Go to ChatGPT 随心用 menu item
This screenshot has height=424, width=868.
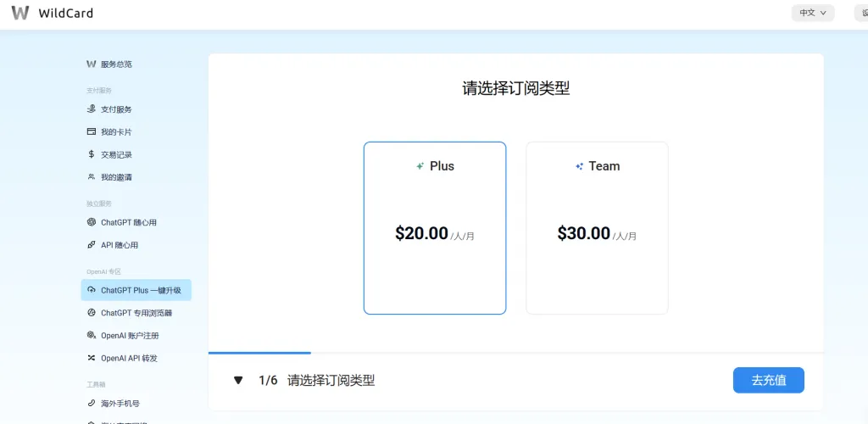[128, 222]
